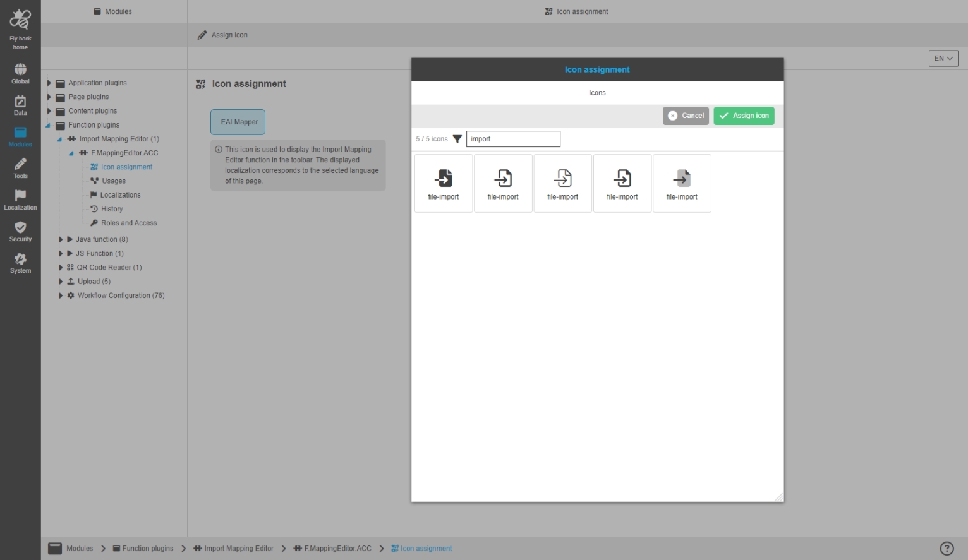Image resolution: width=968 pixels, height=560 pixels.
Task: Click the JS Function (1) label
Action: [100, 253]
